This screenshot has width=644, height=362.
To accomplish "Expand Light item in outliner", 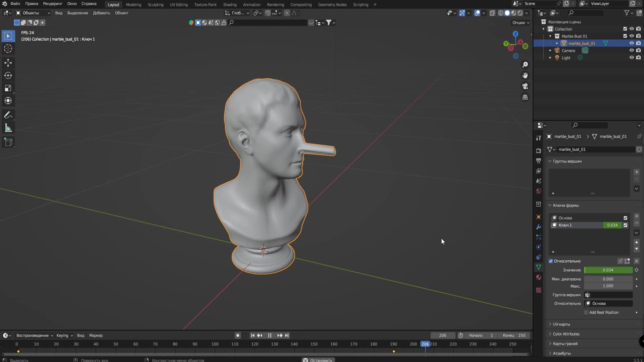I will pos(550,58).
